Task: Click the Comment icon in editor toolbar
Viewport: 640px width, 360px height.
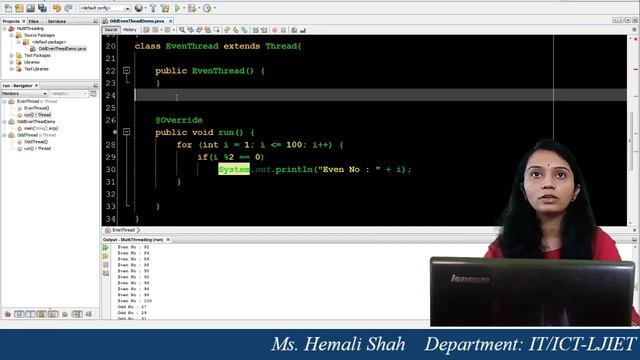Action: click(294, 30)
